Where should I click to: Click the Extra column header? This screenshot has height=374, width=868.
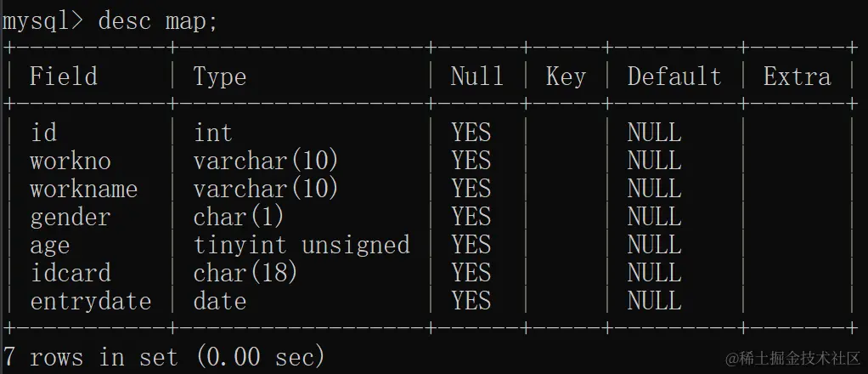[x=798, y=76]
